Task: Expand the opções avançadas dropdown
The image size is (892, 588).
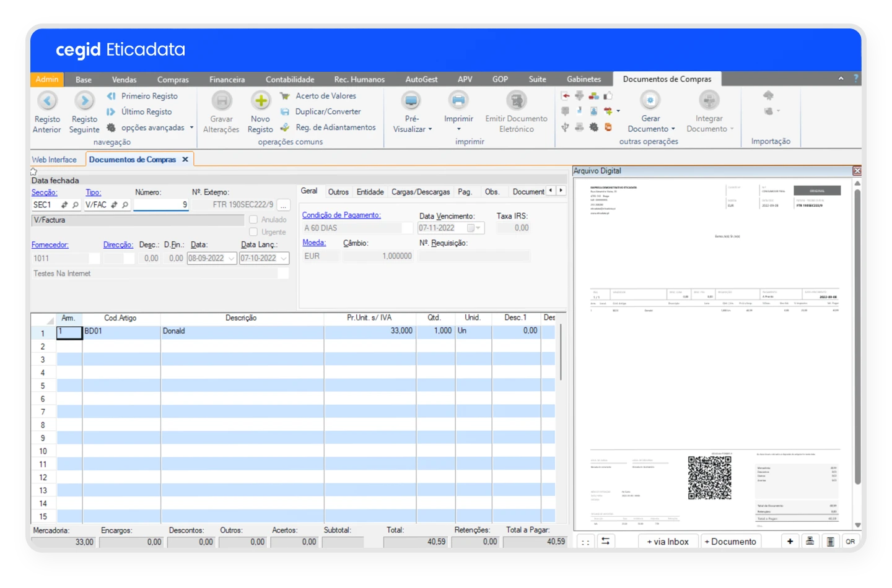Action: (x=192, y=128)
